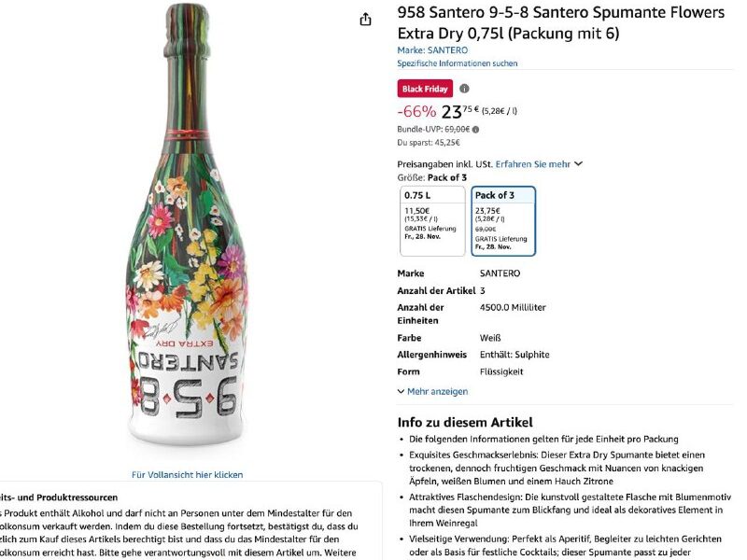Screen dimensions: 747x560
Task: Click the chevron icon before Mehr anzeigen
Action: (401, 391)
